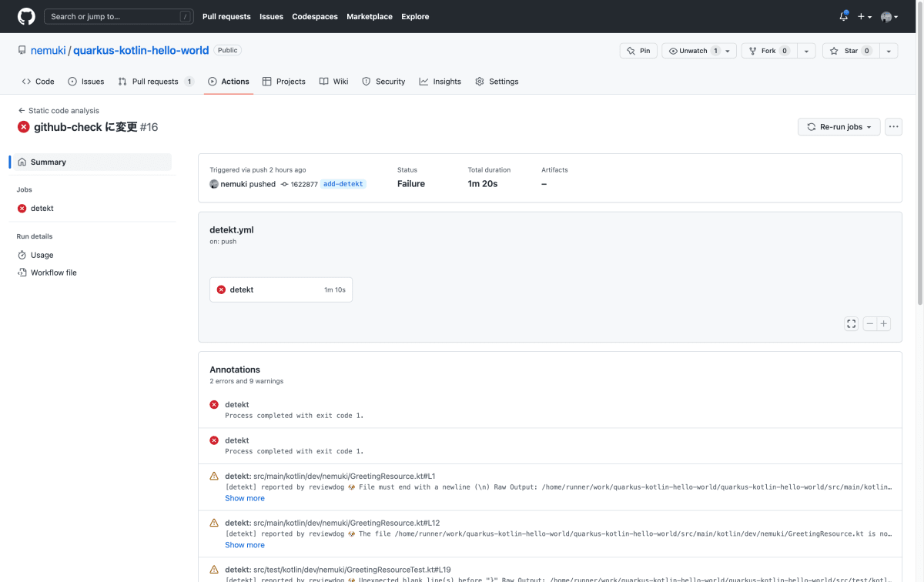The image size is (924, 582).
Task: Open the Re-run jobs dropdown
Action: point(839,127)
